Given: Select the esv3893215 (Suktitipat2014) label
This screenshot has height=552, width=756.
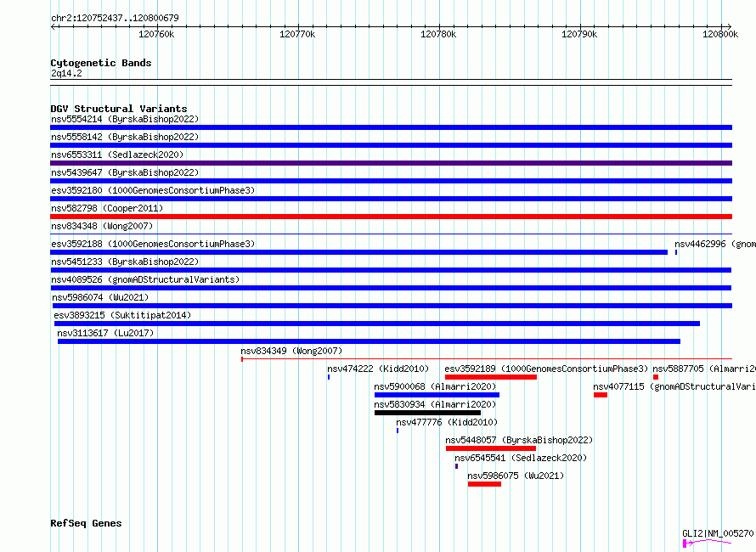Looking at the screenshot, I should coord(122,315).
